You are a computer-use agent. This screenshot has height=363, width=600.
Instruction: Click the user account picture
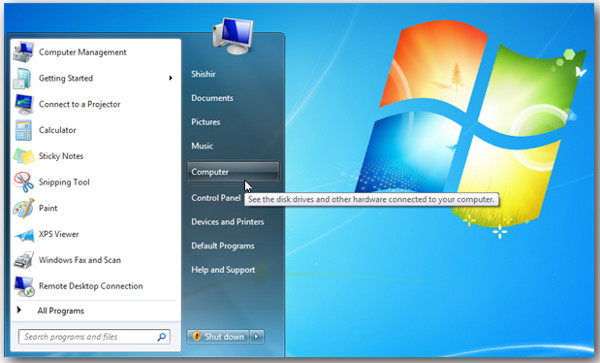click(x=233, y=36)
